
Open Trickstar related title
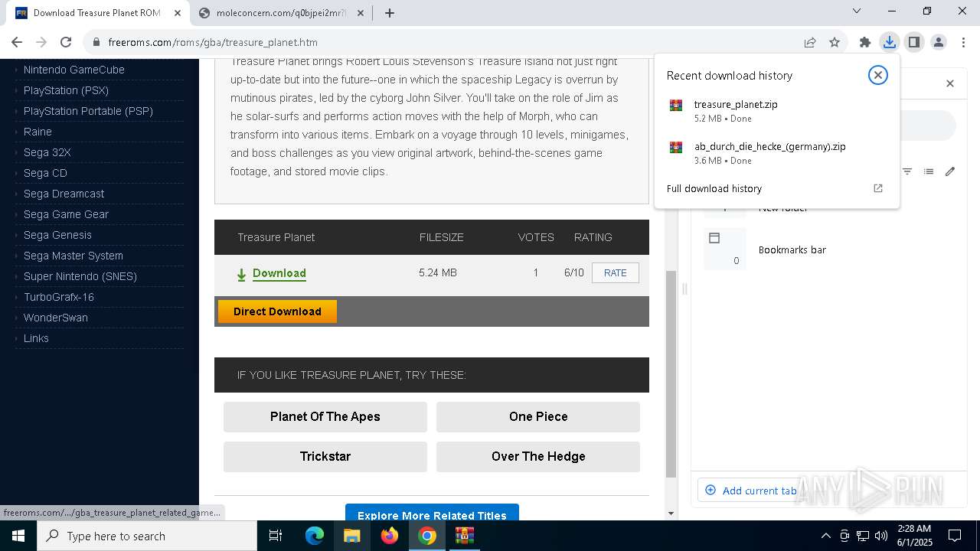click(325, 456)
